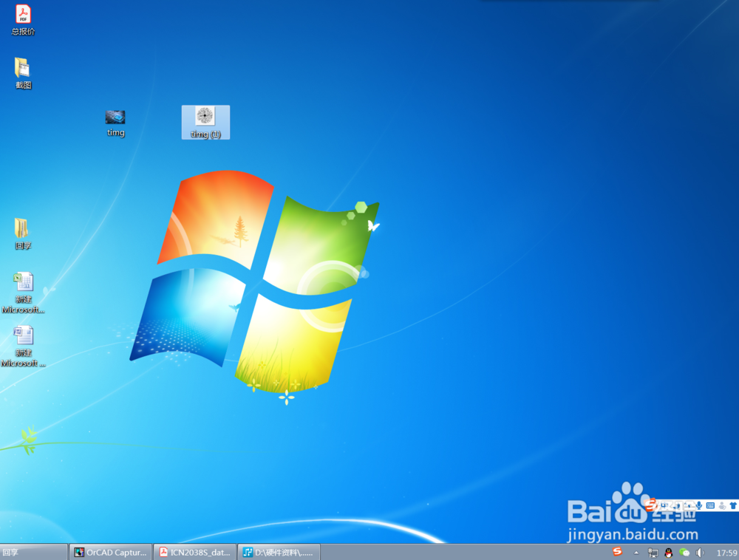This screenshot has width=739, height=560.
Task: Open the skin shirt icon on IME bar
Action: tap(733, 505)
